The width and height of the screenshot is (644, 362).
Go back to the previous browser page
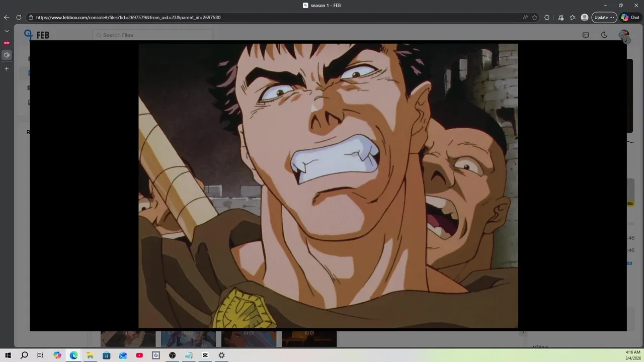7,17
